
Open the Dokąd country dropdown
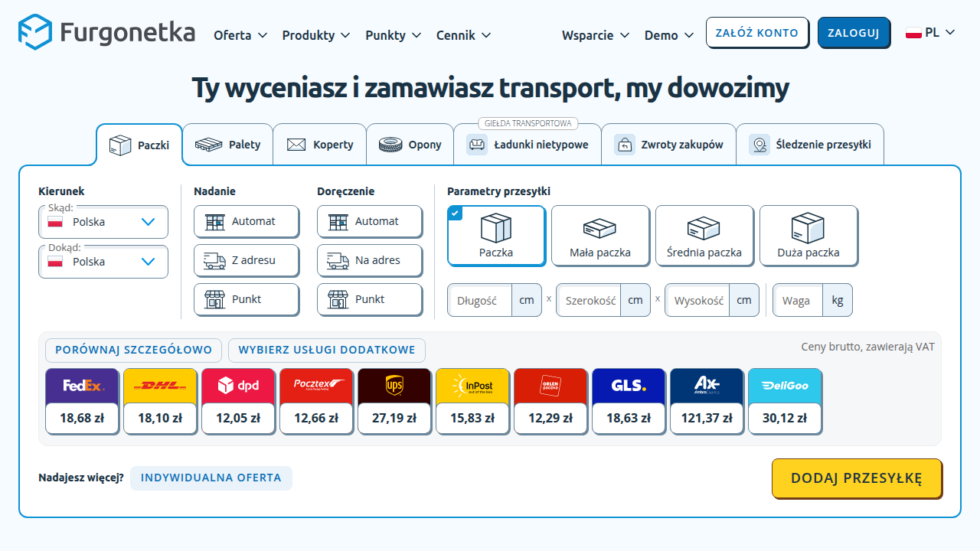[x=103, y=262]
